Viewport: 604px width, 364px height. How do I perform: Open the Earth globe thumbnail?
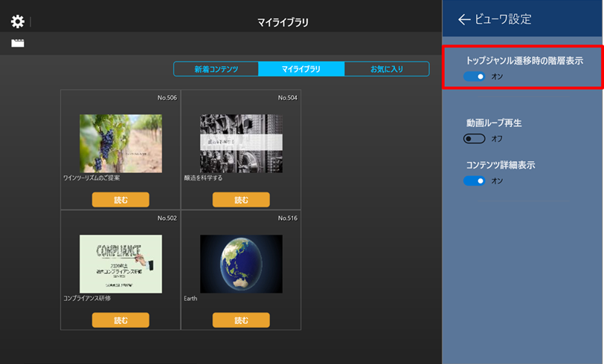coord(241,264)
